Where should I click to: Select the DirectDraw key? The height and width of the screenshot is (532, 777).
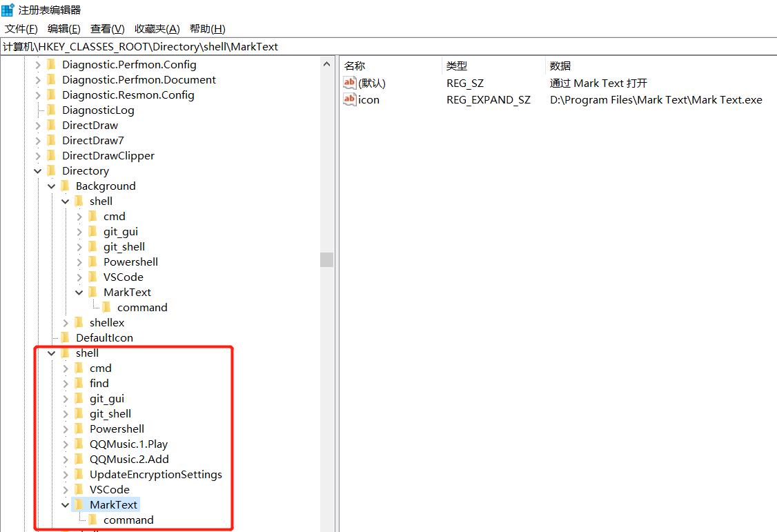click(90, 126)
